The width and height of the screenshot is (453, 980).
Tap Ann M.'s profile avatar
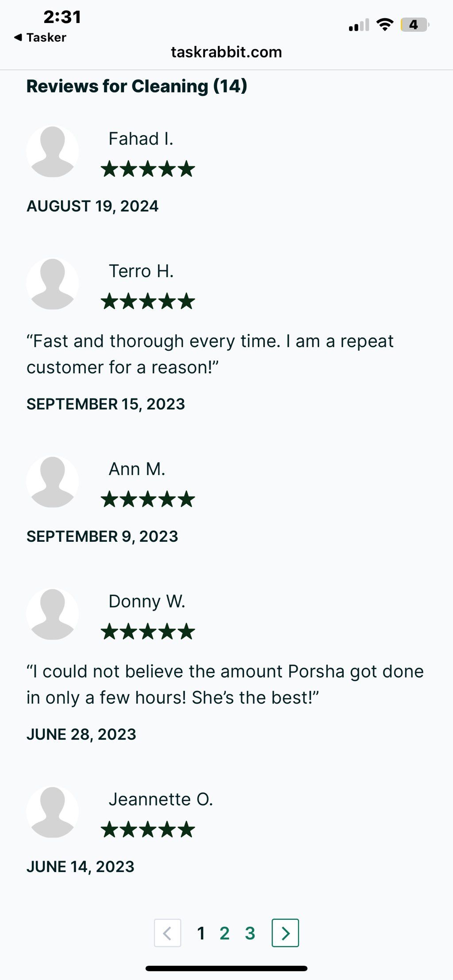coord(53,482)
